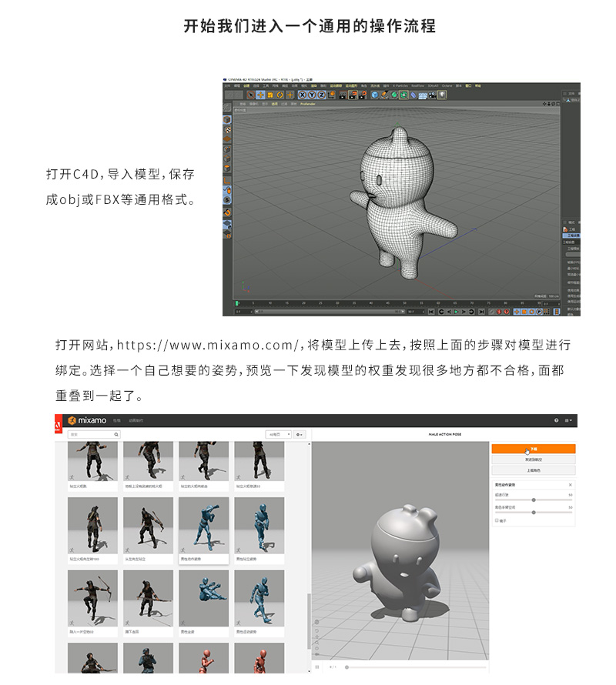Click the coordinate system icon after Z

(331, 95)
